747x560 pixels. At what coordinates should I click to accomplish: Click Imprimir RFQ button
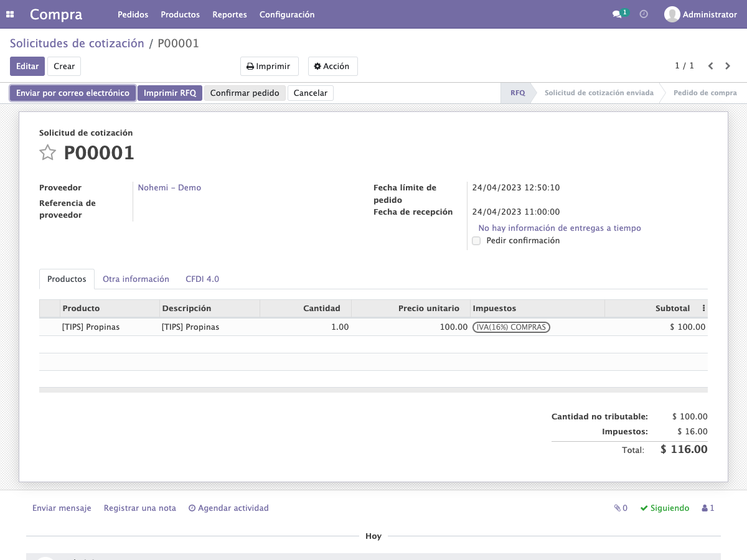pos(170,93)
